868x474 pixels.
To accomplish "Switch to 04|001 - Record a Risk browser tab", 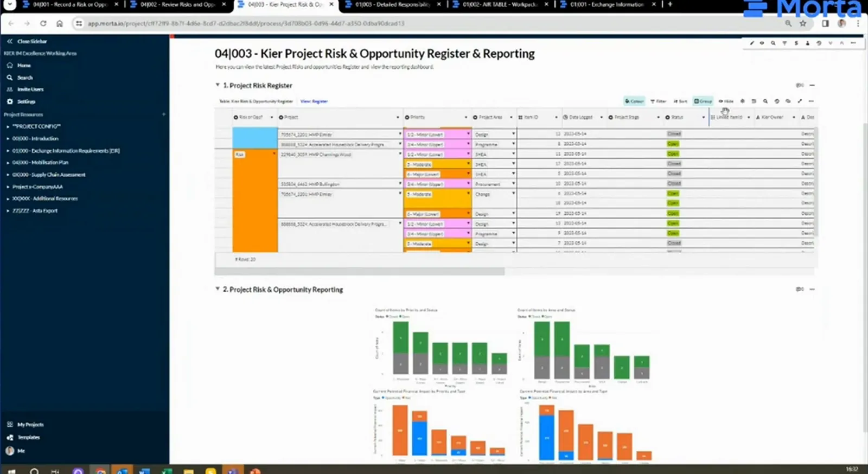I will tap(70, 4).
